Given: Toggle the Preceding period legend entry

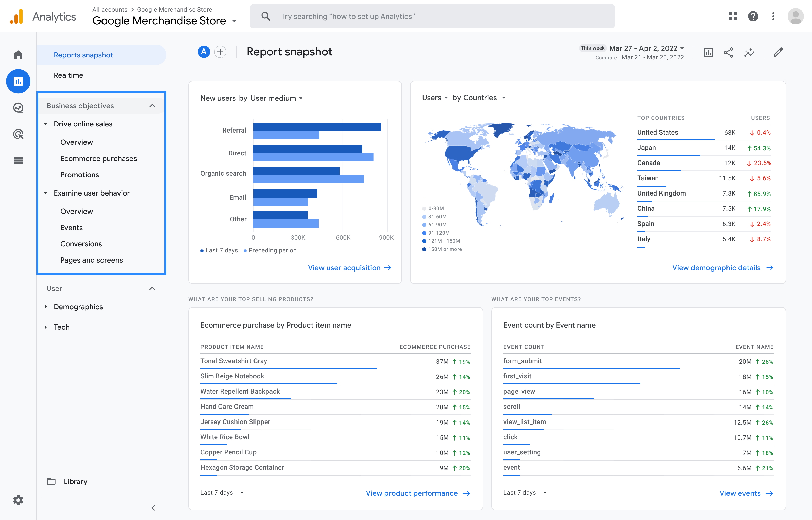Looking at the screenshot, I should (x=270, y=250).
